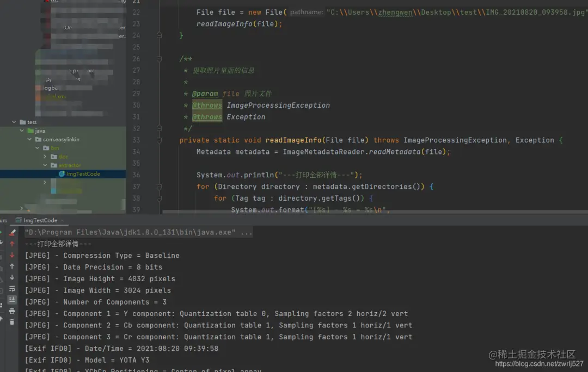
Task: Collapse the java folder node
Action: pos(22,131)
